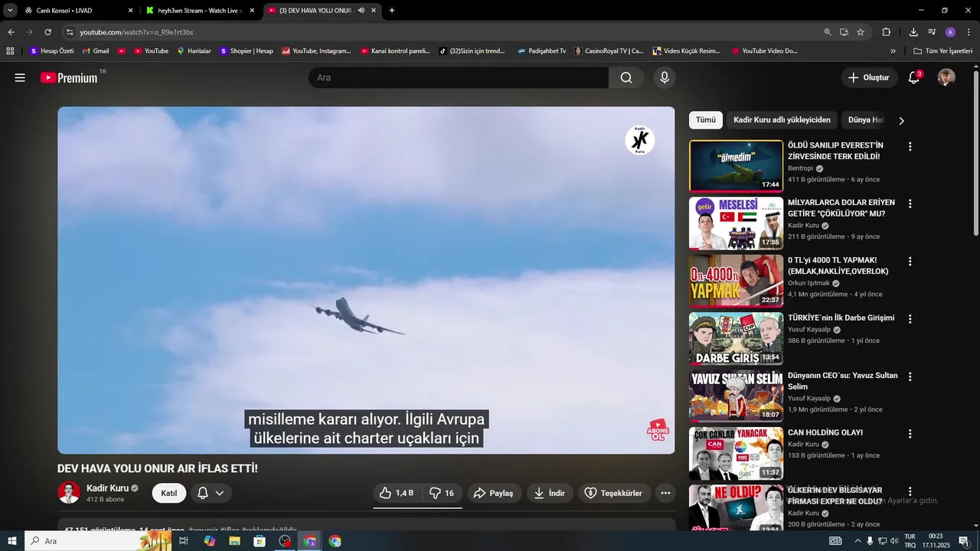
Task: Open the notifications bell
Action: (914, 77)
